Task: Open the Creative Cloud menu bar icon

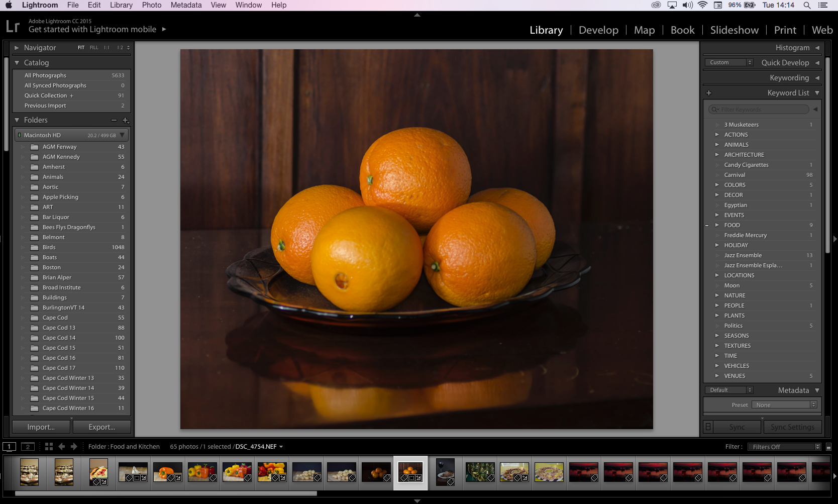Action: (656, 5)
